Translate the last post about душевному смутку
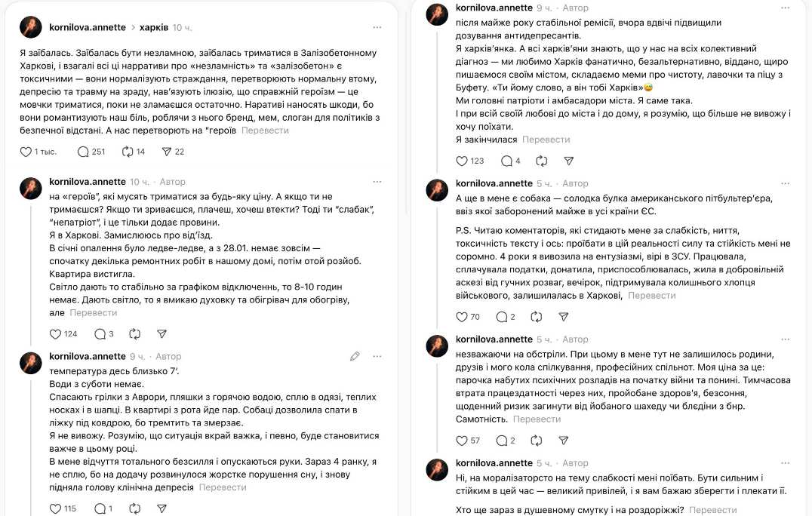Viewport: 812px width, 516px height. coord(712,510)
